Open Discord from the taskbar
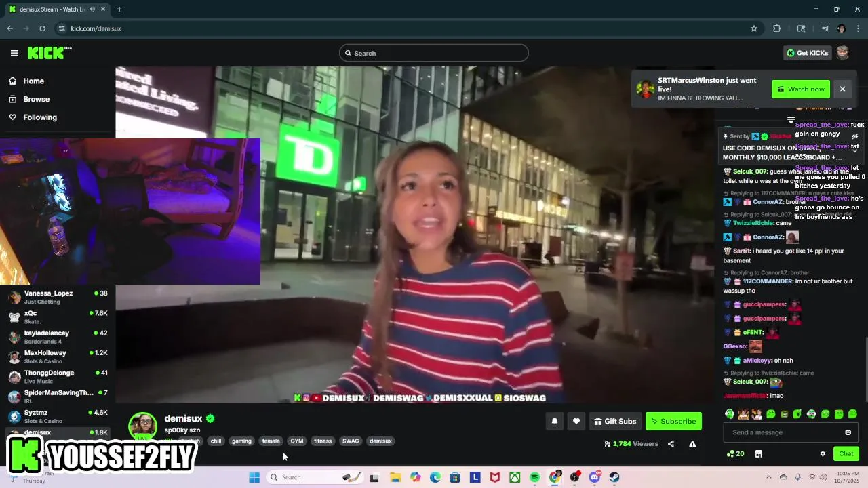 coord(595,477)
